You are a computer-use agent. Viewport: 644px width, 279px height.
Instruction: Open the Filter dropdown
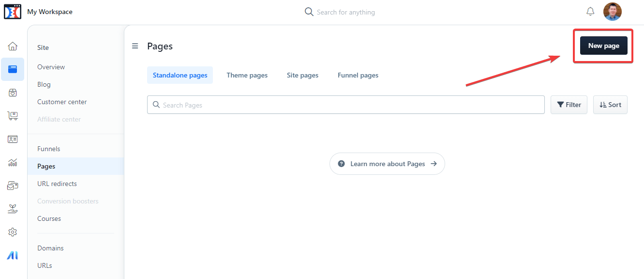(569, 105)
